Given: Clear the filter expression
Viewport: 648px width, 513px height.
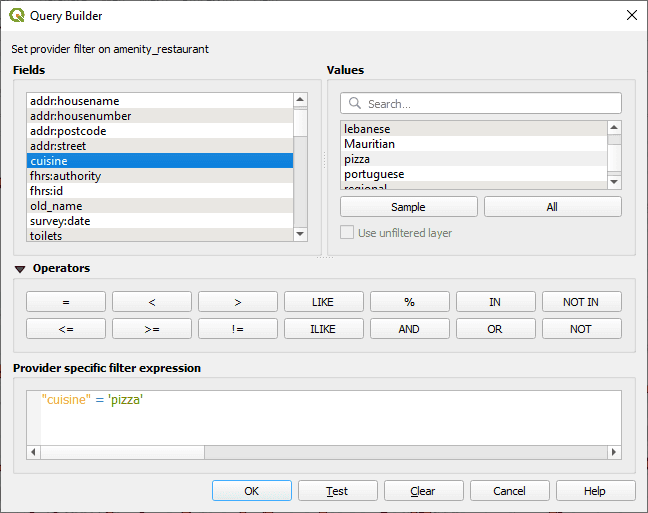Looking at the screenshot, I should click(423, 491).
